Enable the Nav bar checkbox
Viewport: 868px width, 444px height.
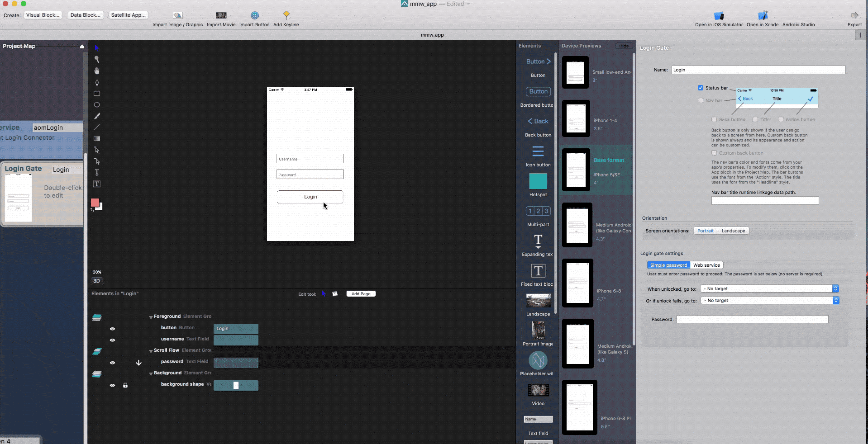(701, 100)
